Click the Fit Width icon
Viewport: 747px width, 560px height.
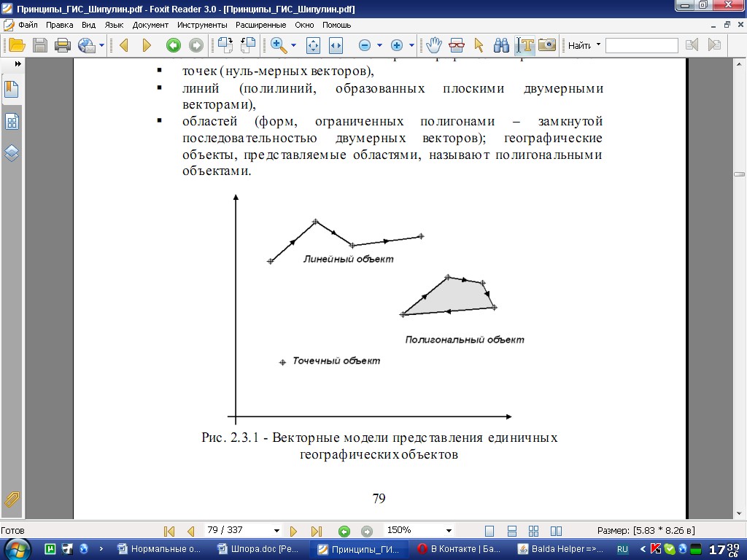pos(336,45)
